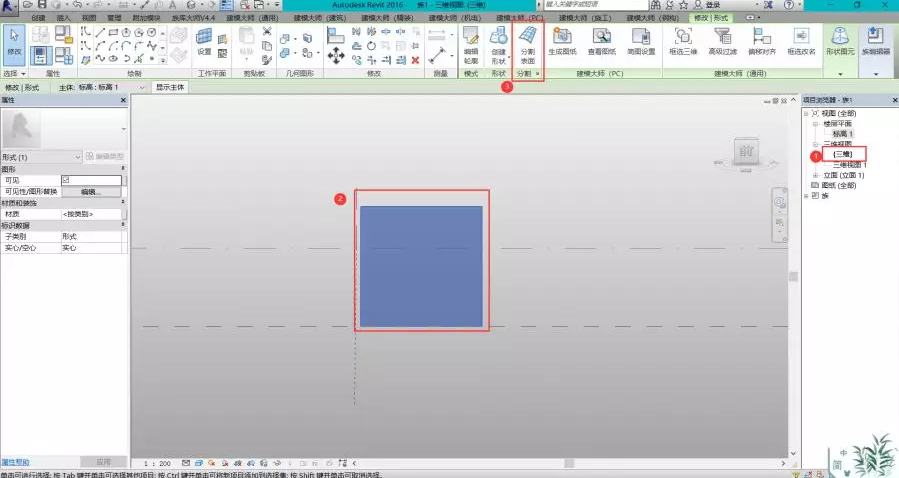Select 标高 1 in project browser
This screenshot has height=478, width=899.
pyautogui.click(x=843, y=134)
